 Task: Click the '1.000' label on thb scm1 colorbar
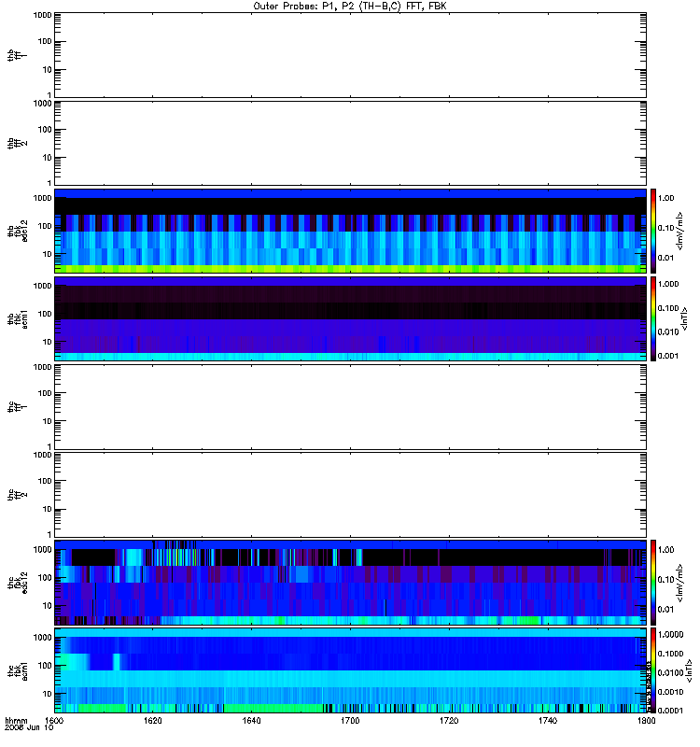tap(668, 284)
